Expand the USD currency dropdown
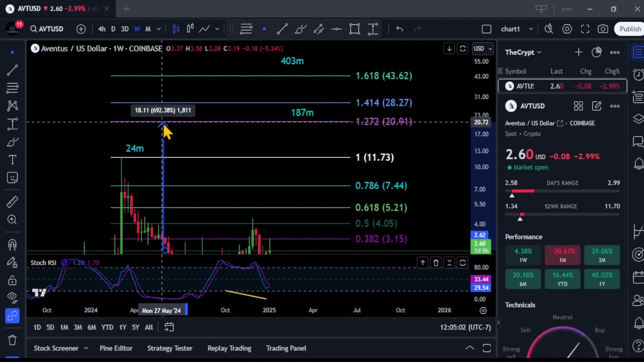This screenshot has width=644, height=362. 482,48
